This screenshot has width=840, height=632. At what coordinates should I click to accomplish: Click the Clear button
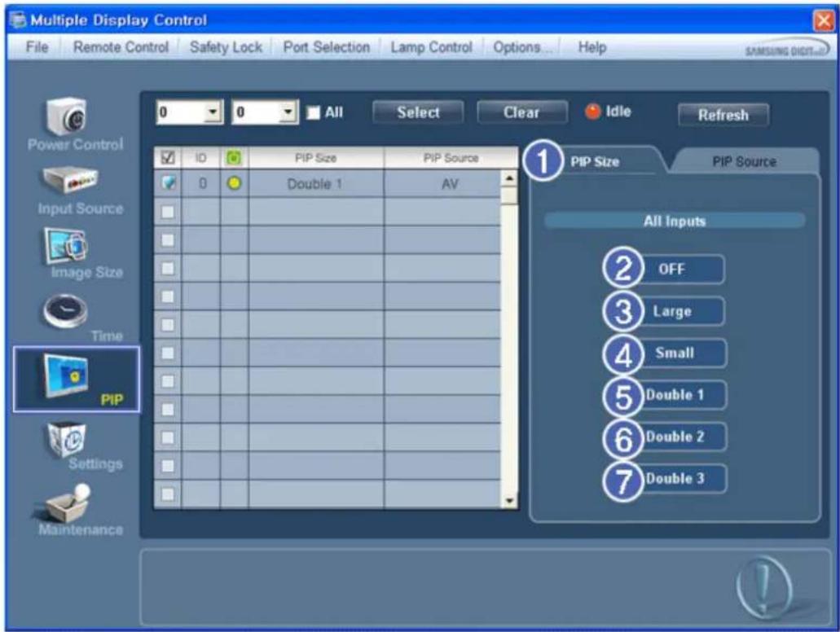521,112
